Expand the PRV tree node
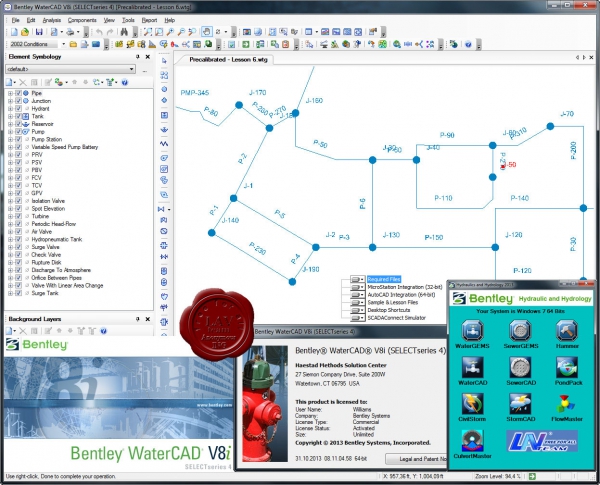Screen dimensions: 600x485 [x=10, y=155]
